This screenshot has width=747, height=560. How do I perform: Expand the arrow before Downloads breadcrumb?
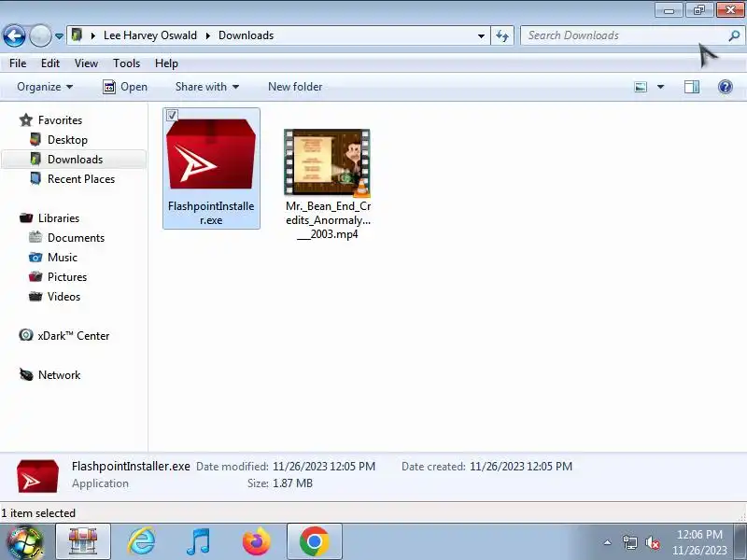point(208,35)
